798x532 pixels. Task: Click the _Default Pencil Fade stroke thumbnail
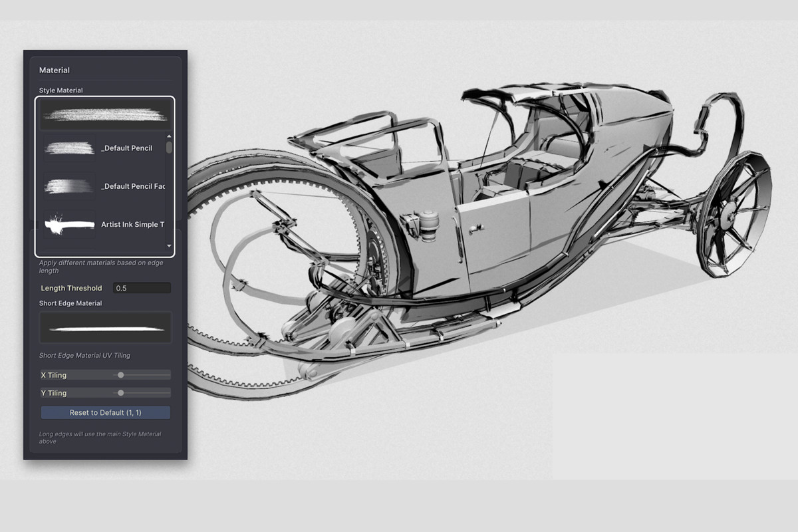point(68,186)
